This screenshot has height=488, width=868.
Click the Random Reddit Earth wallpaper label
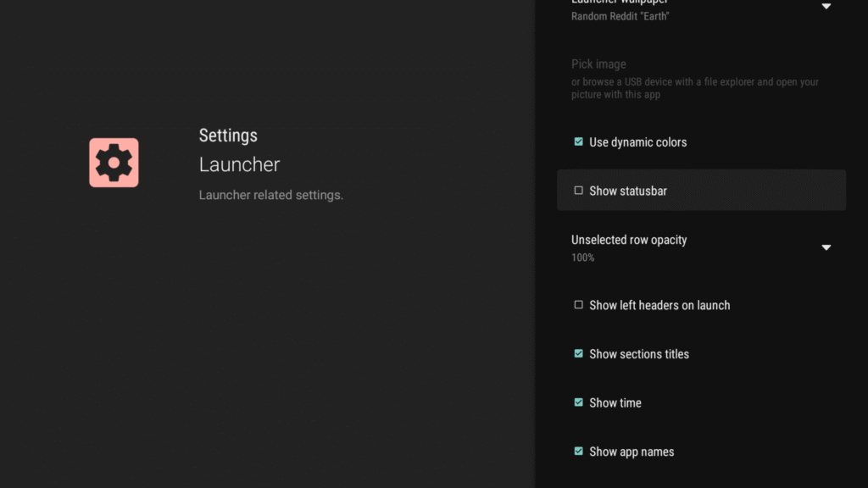pos(620,16)
